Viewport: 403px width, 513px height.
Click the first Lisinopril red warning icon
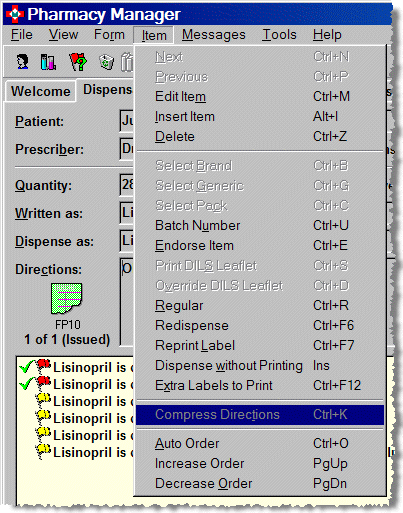(x=44, y=366)
